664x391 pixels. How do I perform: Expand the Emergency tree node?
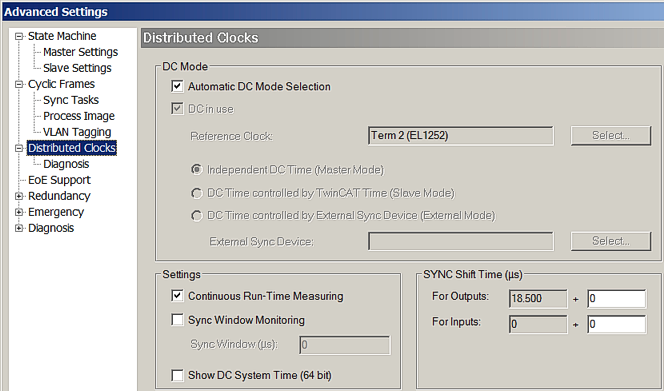click(x=19, y=212)
